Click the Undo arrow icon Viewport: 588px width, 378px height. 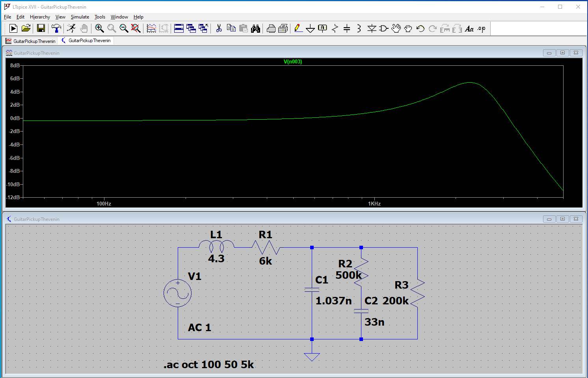pos(420,28)
